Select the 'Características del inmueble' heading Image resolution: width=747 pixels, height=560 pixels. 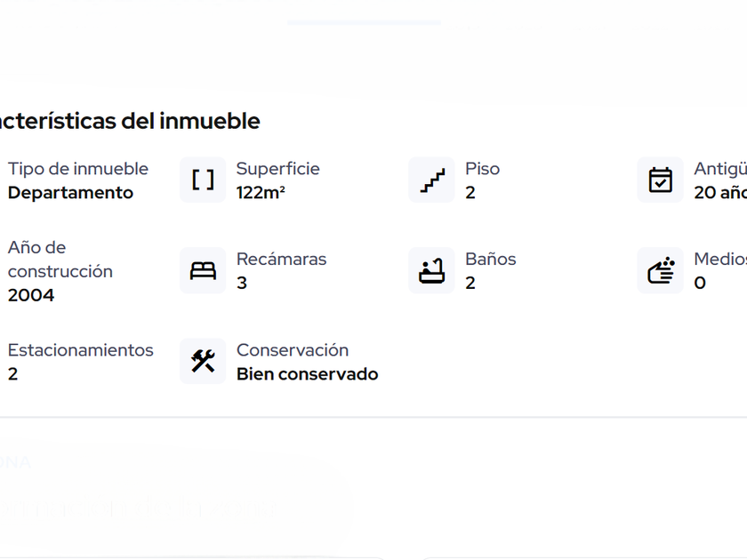pos(130,121)
